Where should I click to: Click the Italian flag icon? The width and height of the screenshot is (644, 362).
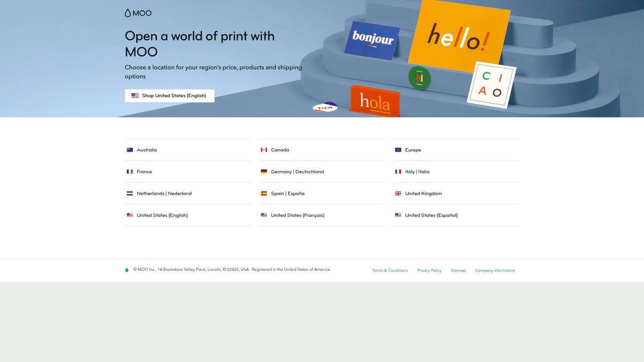pos(398,172)
